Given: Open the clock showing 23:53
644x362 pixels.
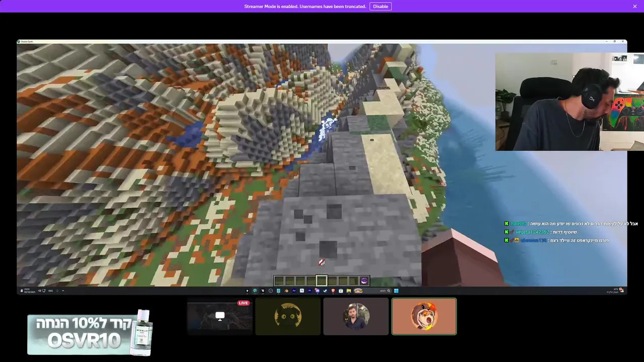Looking at the screenshot, I should point(30,291).
